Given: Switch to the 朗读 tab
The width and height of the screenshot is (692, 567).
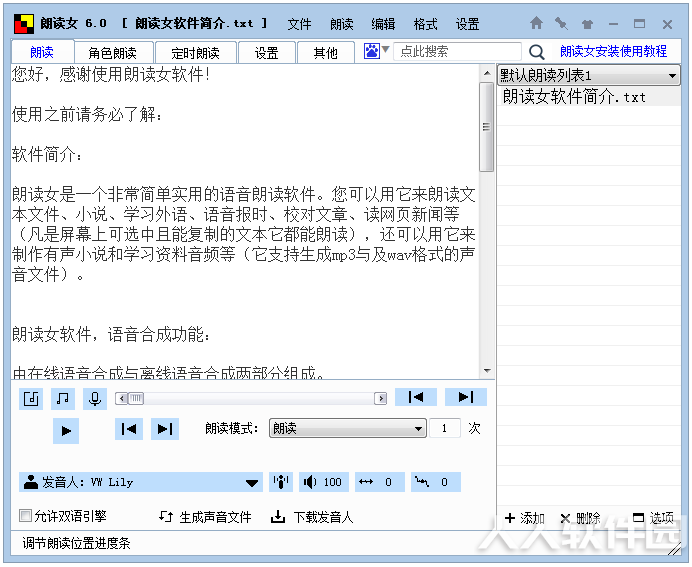Looking at the screenshot, I should [x=42, y=52].
